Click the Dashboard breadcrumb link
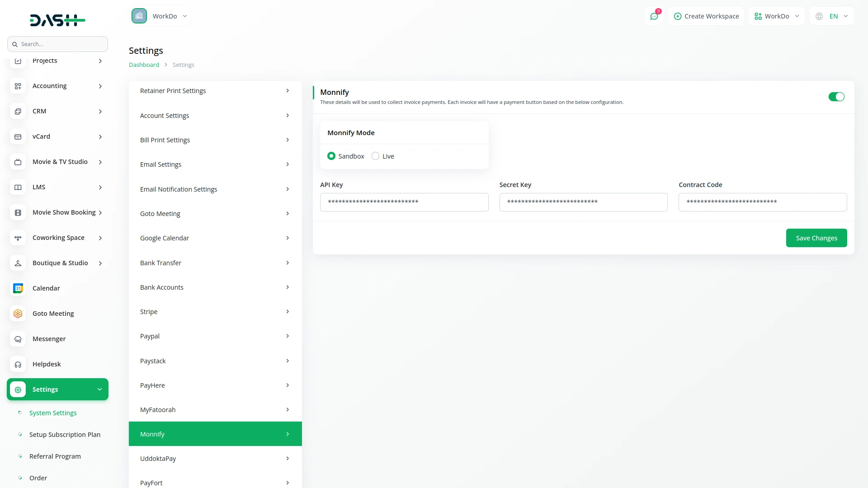 coord(144,65)
